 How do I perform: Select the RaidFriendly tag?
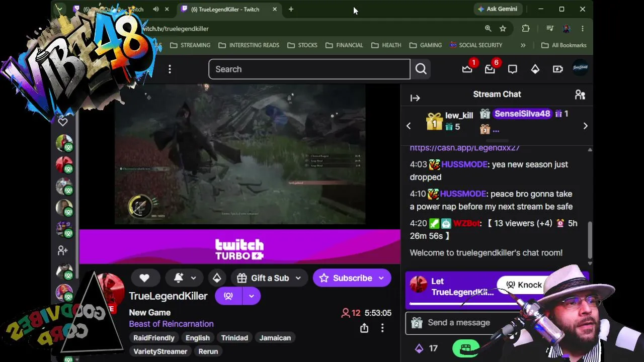[x=153, y=338]
